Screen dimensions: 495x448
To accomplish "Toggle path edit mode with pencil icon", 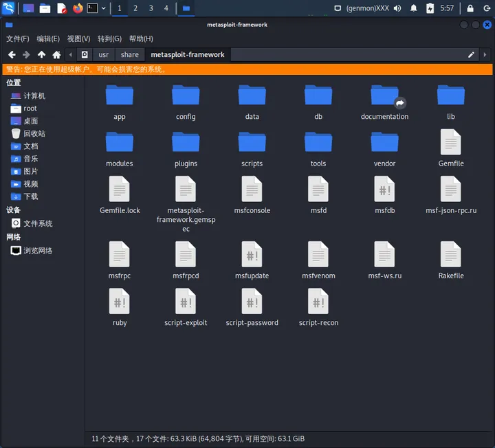I will [x=471, y=54].
